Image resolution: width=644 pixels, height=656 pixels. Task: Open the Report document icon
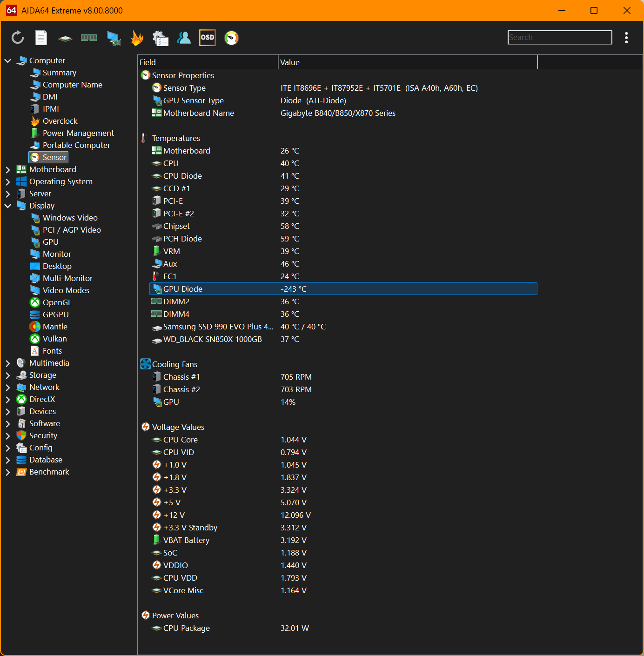tap(41, 38)
